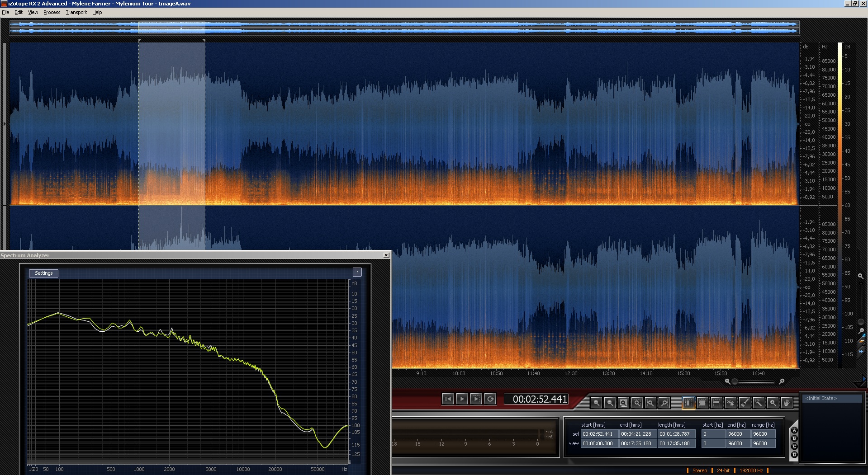This screenshot has height=475, width=868.
Task: Open the Process menu
Action: [x=52, y=12]
